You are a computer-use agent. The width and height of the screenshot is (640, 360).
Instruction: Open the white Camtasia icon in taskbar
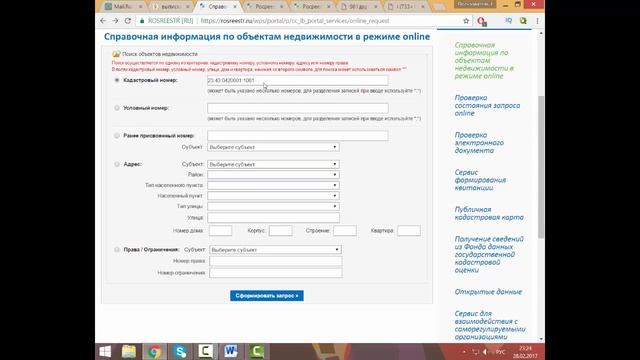tap(205, 351)
